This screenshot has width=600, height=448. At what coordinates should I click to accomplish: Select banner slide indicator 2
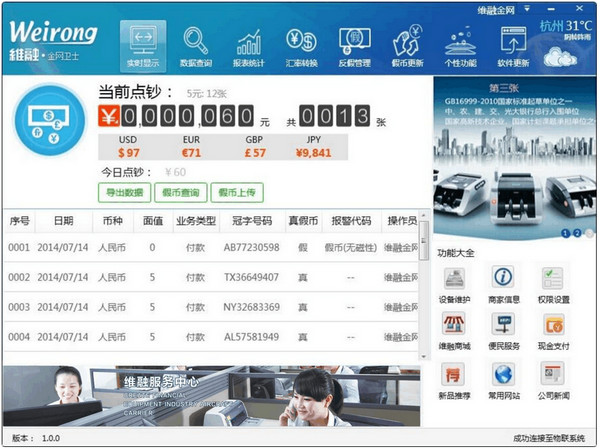pyautogui.click(x=577, y=233)
